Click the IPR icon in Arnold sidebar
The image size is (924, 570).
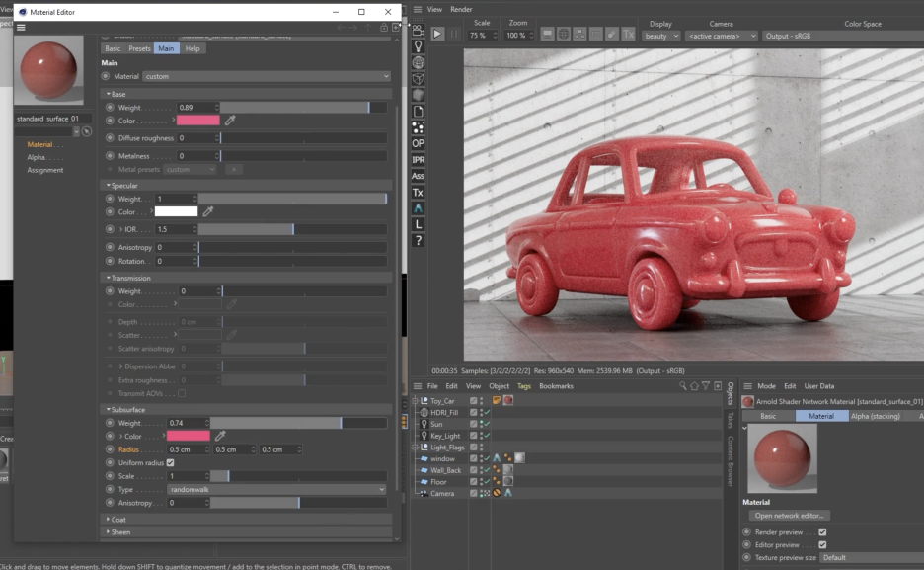[x=419, y=160]
